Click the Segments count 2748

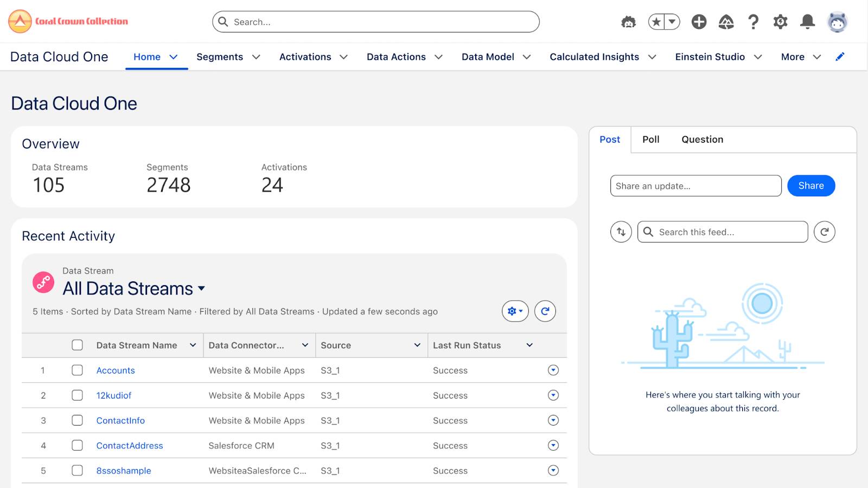pos(169,185)
